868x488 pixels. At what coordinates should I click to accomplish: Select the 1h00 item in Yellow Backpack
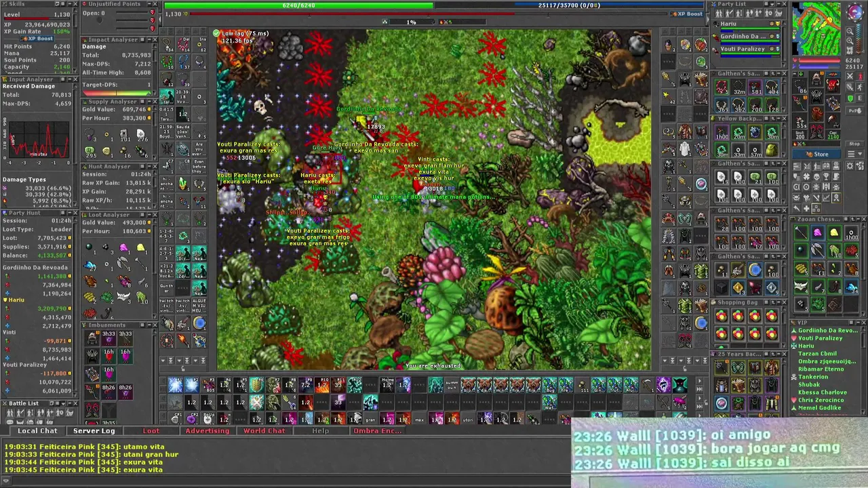pos(722,133)
